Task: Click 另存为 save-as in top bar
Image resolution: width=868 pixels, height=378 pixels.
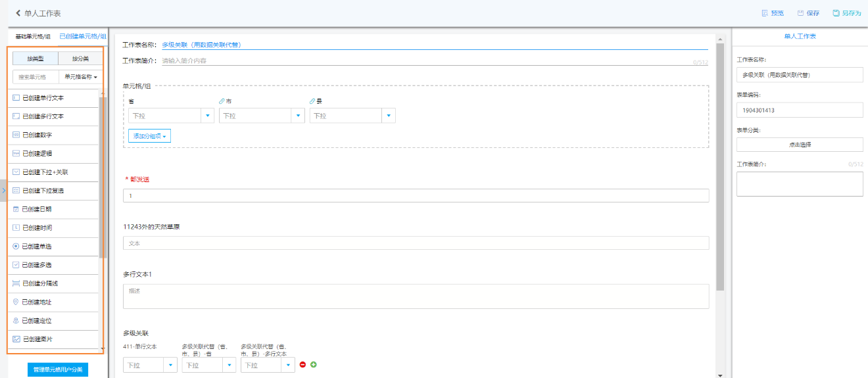Action: point(846,13)
